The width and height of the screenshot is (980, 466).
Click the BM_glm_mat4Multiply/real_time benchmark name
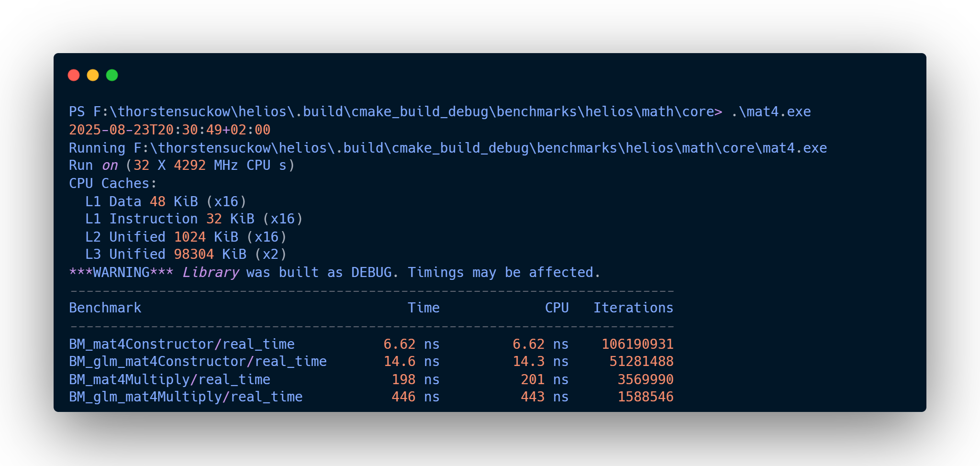(x=186, y=397)
